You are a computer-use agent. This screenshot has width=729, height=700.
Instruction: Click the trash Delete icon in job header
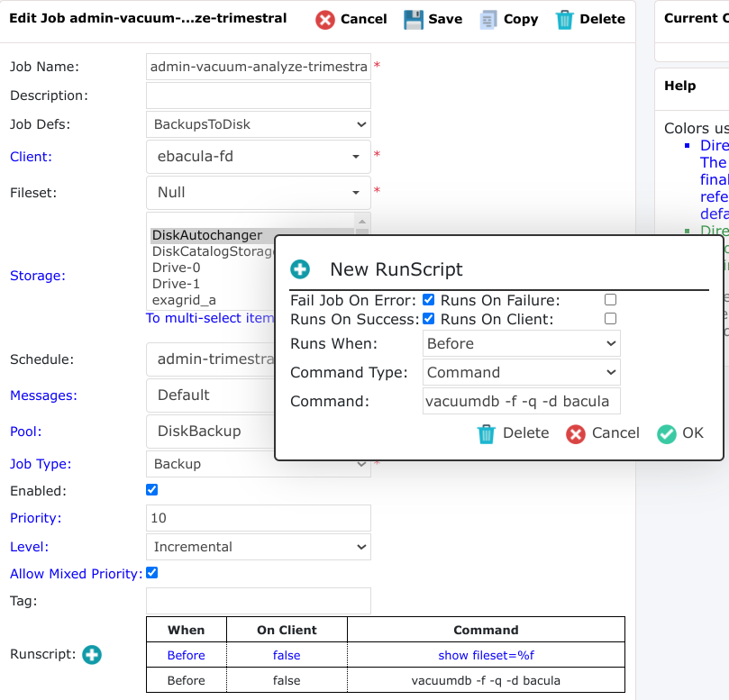[564, 20]
